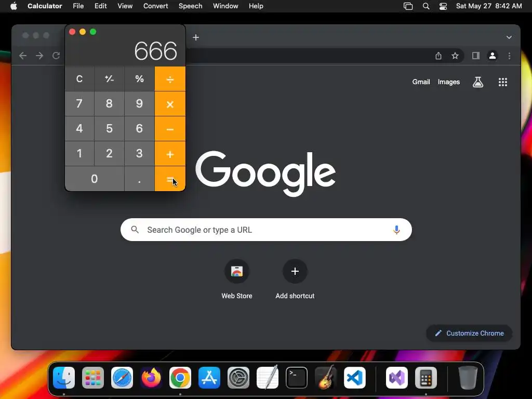
Task: Tap the 5 key in Calculator
Action: point(109,129)
